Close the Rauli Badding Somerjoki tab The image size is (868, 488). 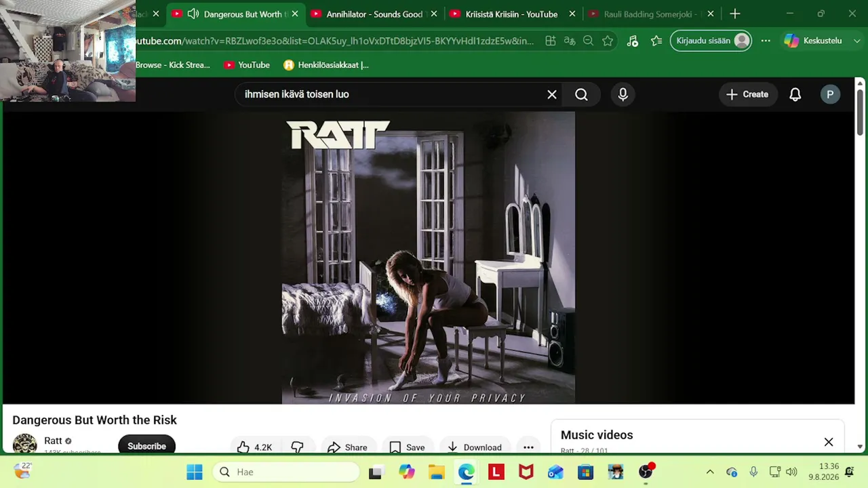711,14
